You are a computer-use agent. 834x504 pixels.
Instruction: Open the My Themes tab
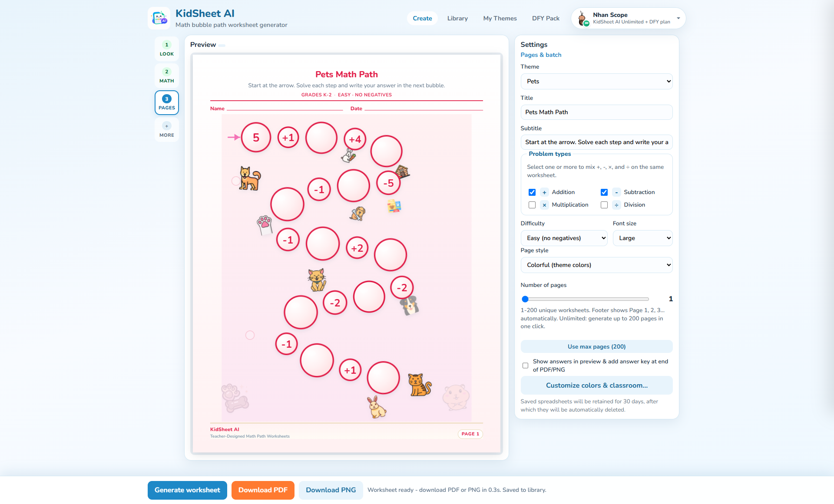(x=500, y=18)
